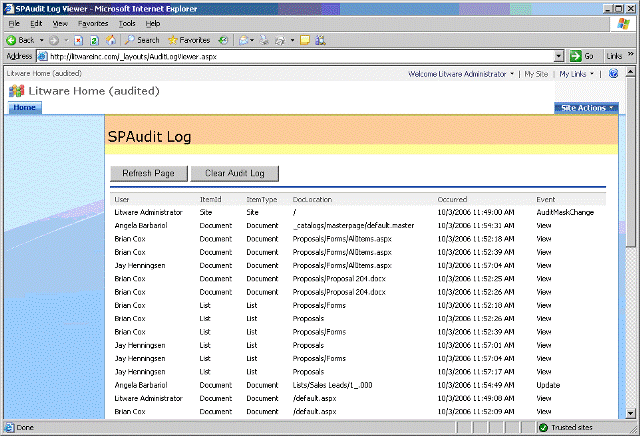
Task: Click the AuditMaskChange event cell
Action: pyautogui.click(x=565, y=212)
